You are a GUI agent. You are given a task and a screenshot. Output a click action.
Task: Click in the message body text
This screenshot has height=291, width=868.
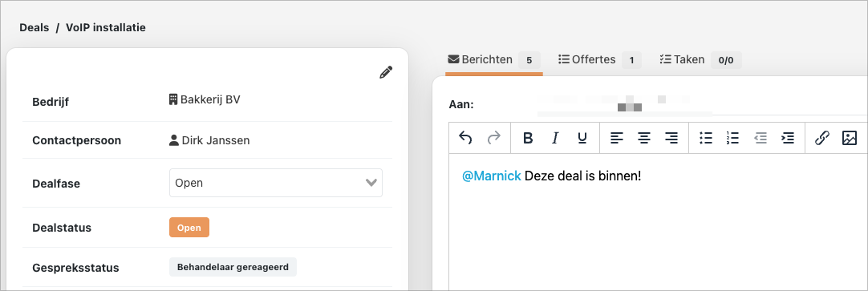582,176
